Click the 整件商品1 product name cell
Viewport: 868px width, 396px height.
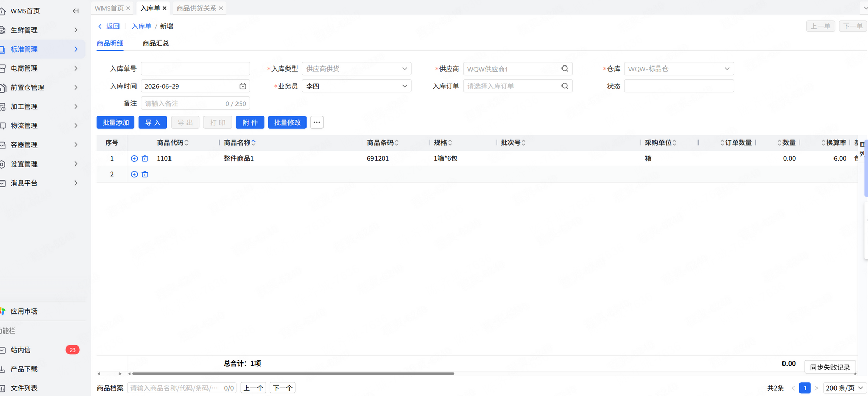tap(239, 159)
